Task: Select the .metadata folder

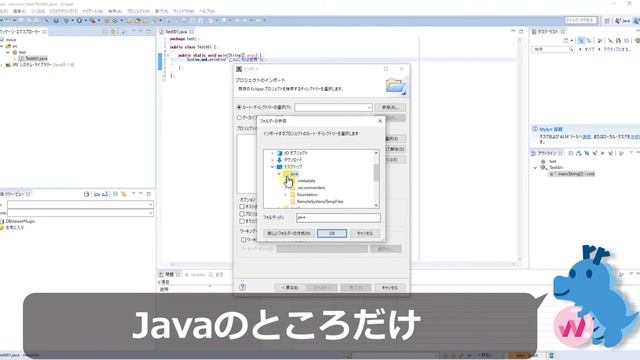Action: [306, 181]
